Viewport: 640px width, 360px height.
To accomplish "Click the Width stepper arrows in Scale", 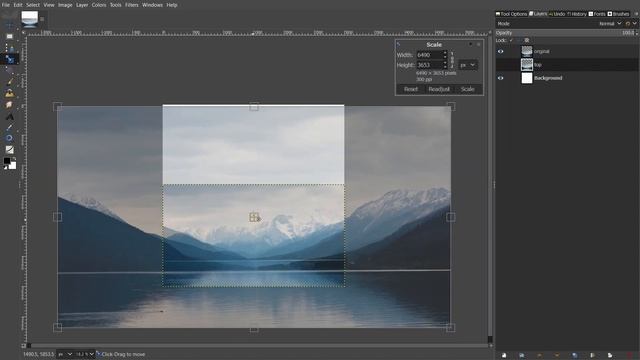I will click(445, 55).
